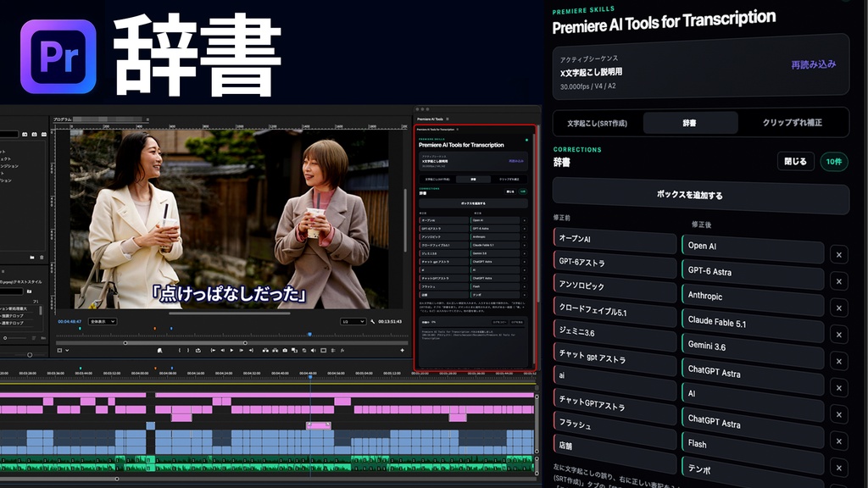
Task: Edit the ジェミニ3.6 source field
Action: (x=615, y=334)
